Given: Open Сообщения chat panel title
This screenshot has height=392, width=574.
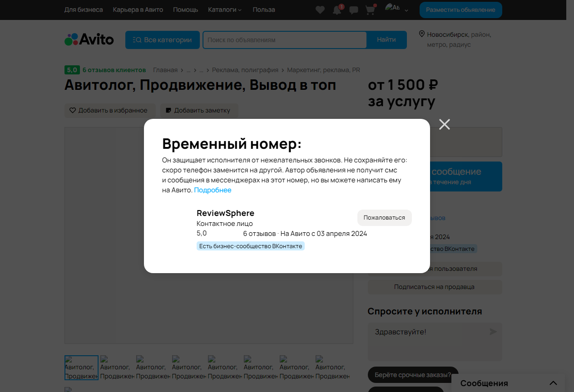Looking at the screenshot, I should point(484,383).
